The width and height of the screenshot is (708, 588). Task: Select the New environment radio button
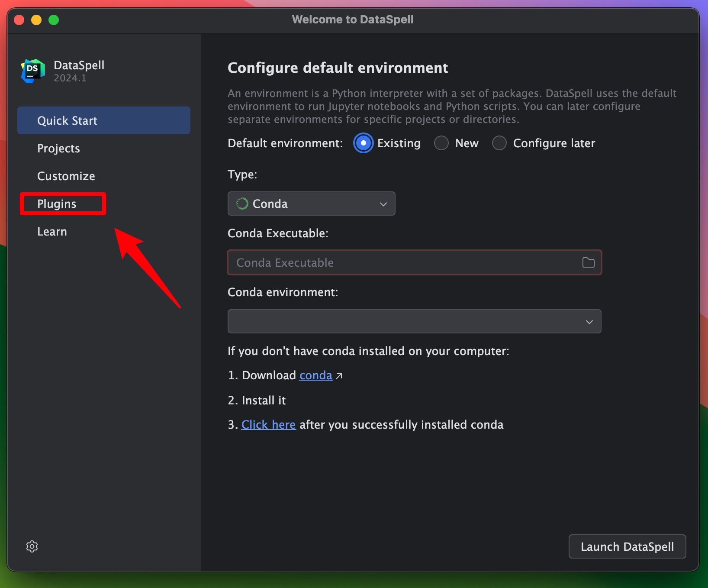pos(441,143)
